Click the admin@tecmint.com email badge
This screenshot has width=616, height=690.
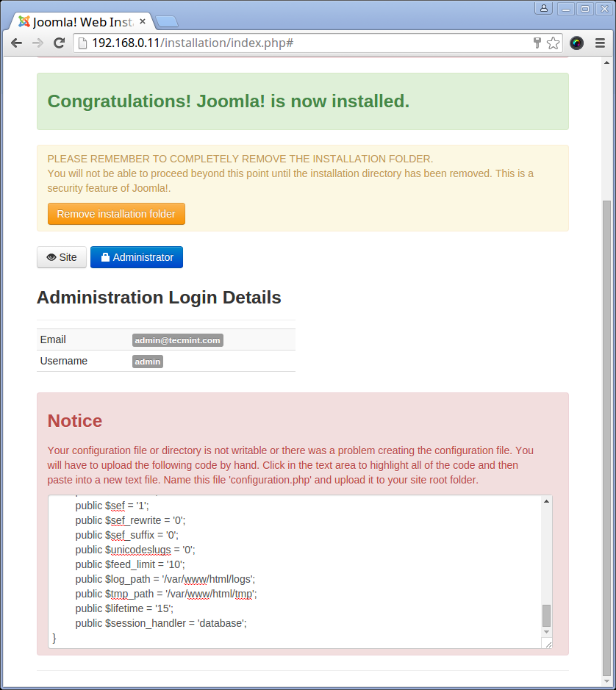[x=177, y=340]
